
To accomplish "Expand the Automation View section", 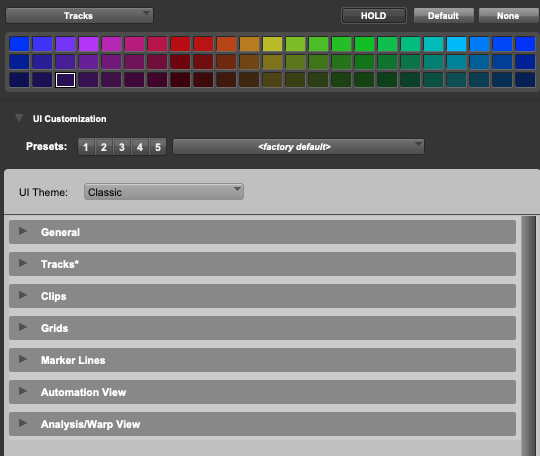I will click(x=23, y=391).
